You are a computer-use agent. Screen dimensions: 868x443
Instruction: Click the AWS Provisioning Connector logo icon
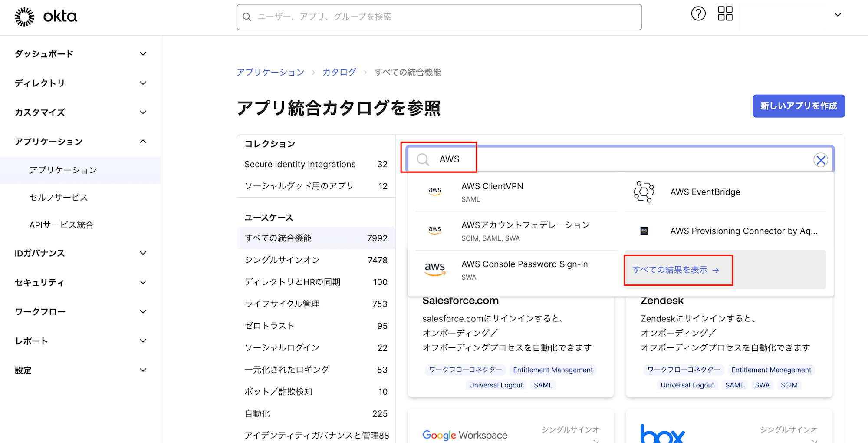tap(644, 231)
